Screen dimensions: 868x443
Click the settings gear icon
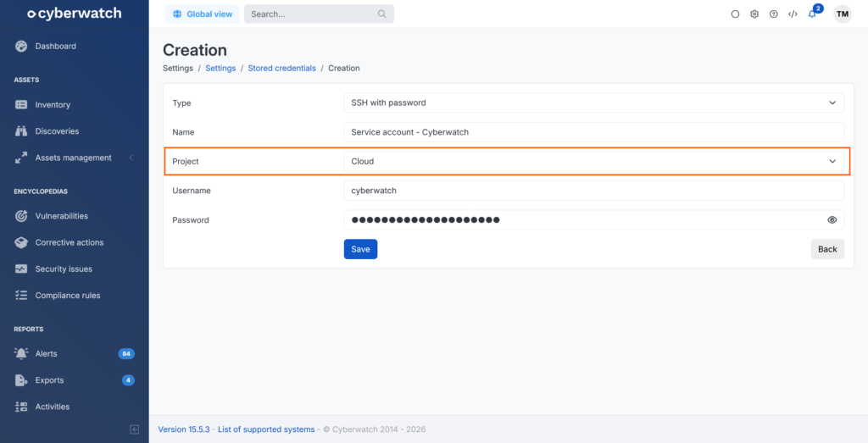754,14
